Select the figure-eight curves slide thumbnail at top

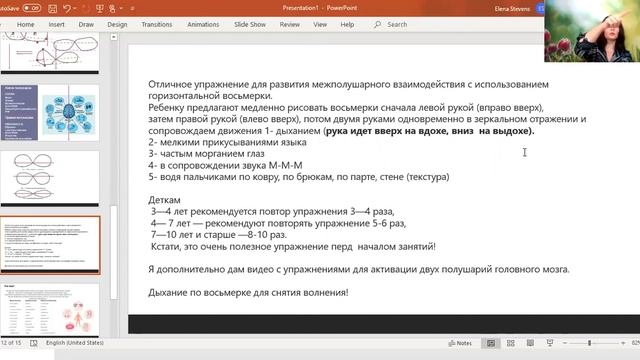coord(50,52)
